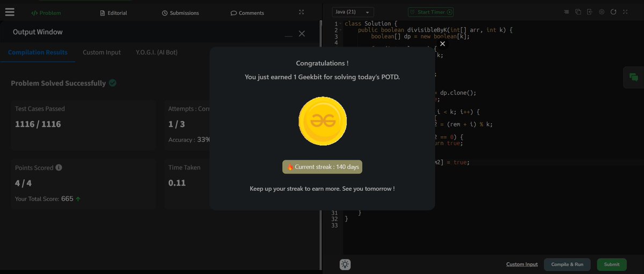Open editor settings gear icon

pos(602,12)
